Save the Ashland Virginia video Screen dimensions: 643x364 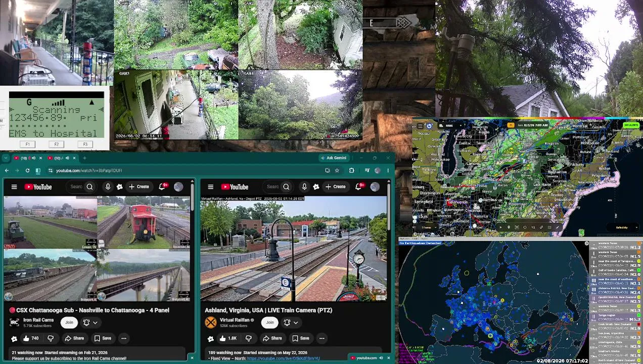(300, 338)
